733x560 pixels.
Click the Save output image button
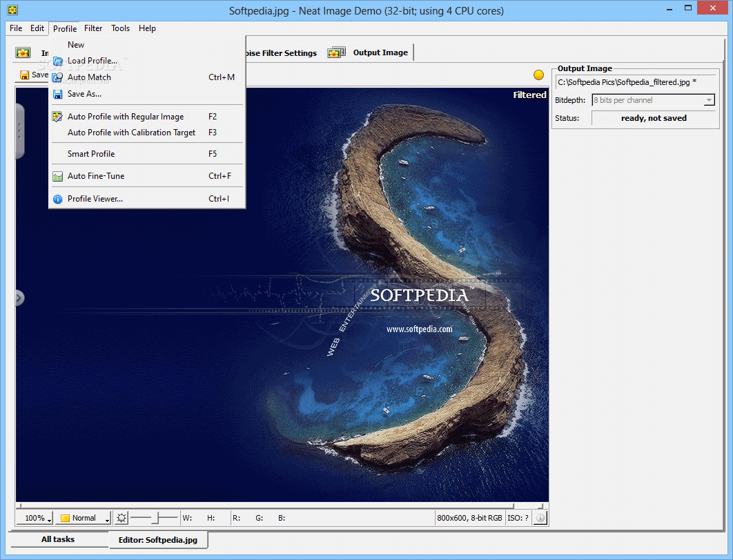(x=33, y=75)
